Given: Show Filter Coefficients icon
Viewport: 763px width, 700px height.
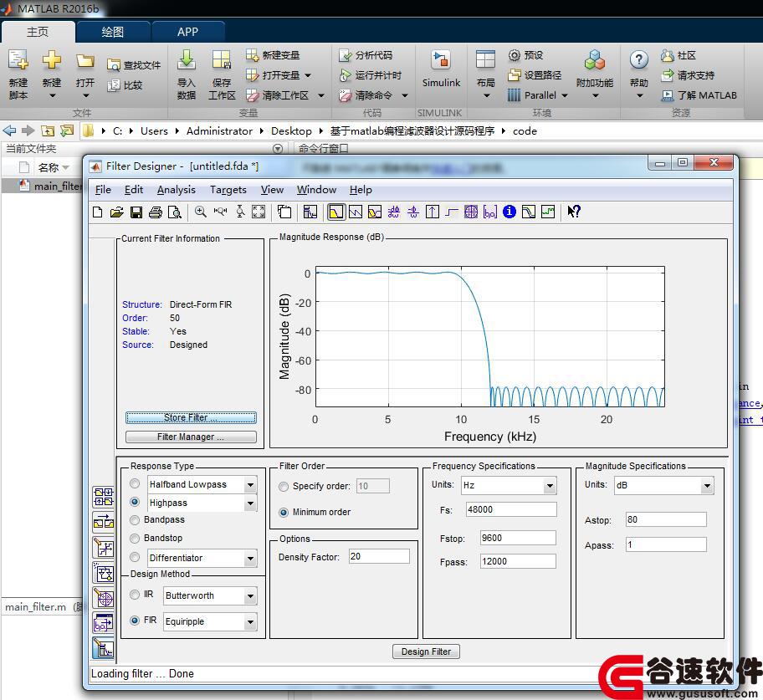Looking at the screenshot, I should pyautogui.click(x=490, y=212).
